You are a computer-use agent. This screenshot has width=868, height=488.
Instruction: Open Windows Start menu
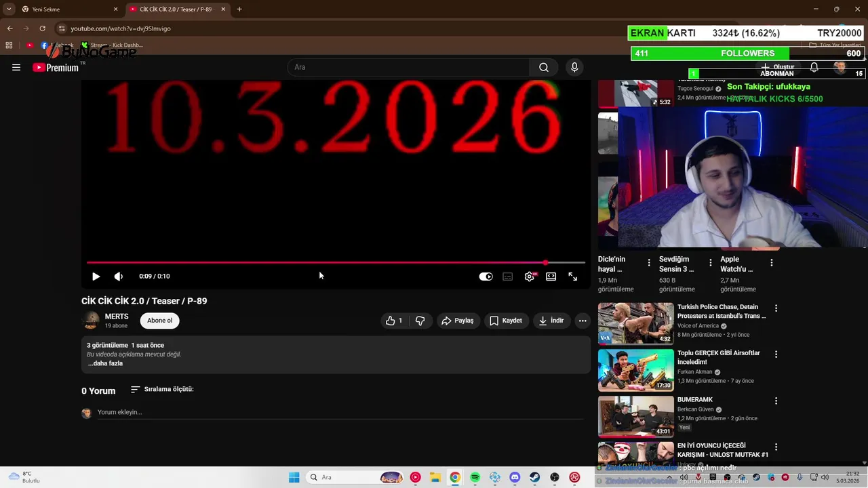[x=294, y=477]
